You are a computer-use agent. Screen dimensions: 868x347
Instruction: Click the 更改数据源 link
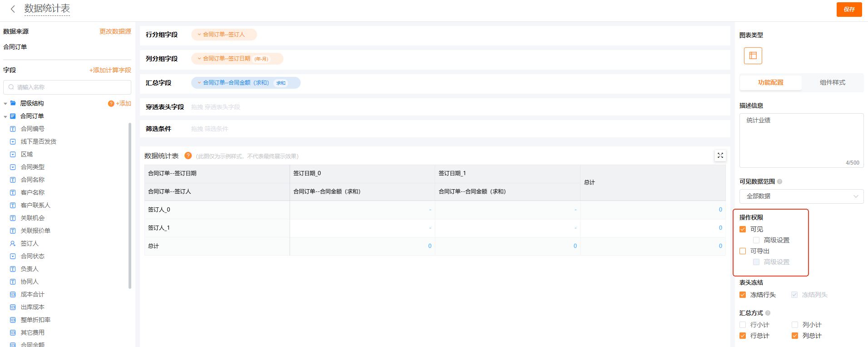115,31
